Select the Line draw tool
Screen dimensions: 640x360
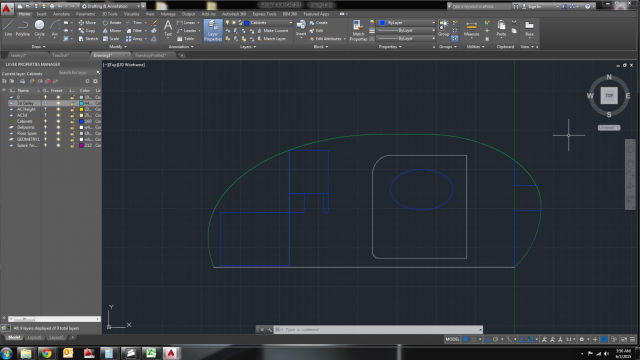point(8,29)
